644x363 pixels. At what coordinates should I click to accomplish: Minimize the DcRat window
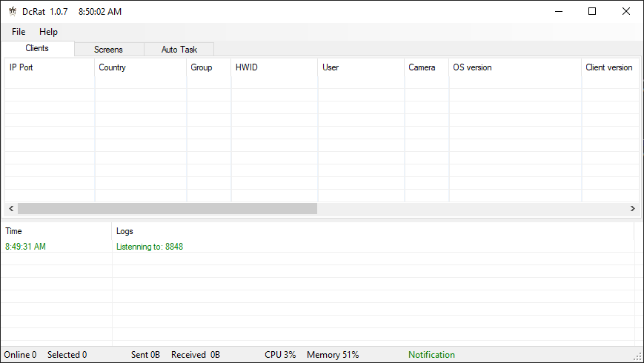558,11
